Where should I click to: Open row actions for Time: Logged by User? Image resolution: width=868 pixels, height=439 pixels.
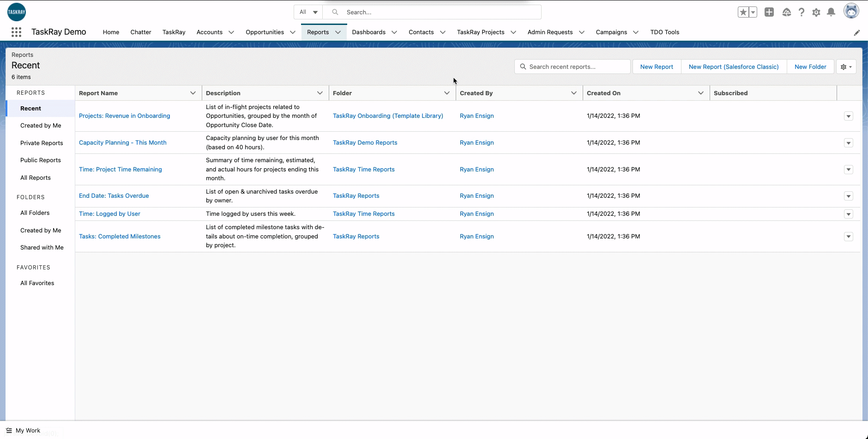pyautogui.click(x=848, y=214)
